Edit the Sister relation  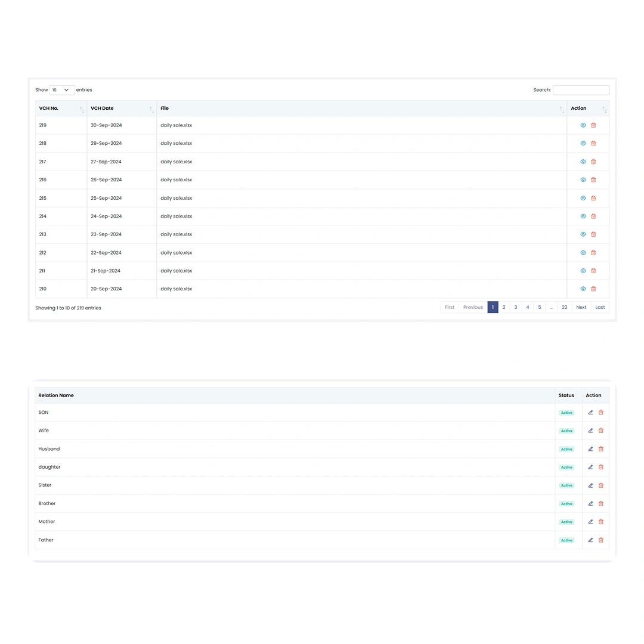tap(590, 485)
